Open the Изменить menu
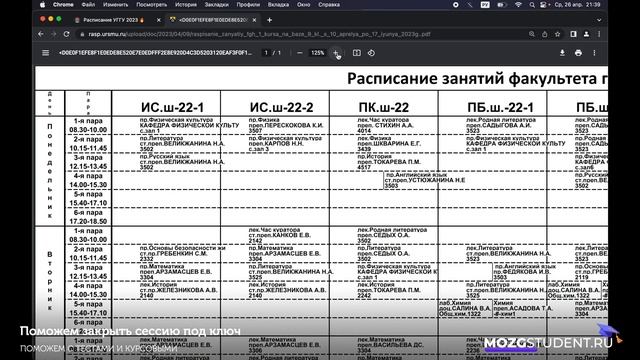Image resolution: width=640 pixels, height=360 pixels. (116, 5)
